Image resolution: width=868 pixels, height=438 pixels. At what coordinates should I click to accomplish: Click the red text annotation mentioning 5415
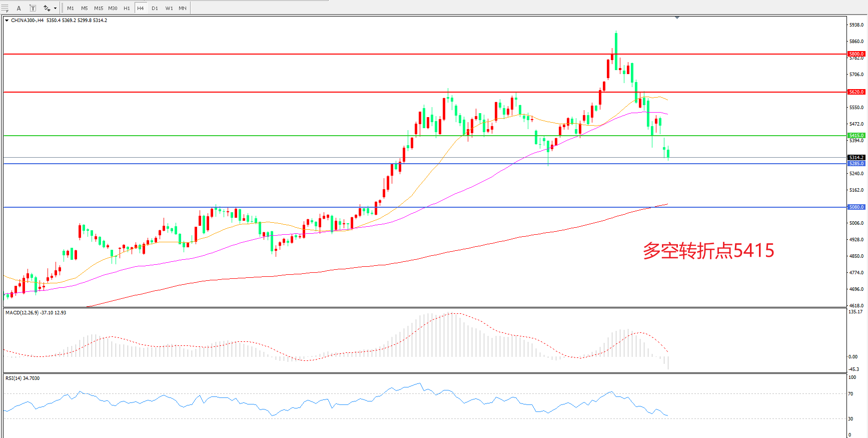[x=708, y=250]
